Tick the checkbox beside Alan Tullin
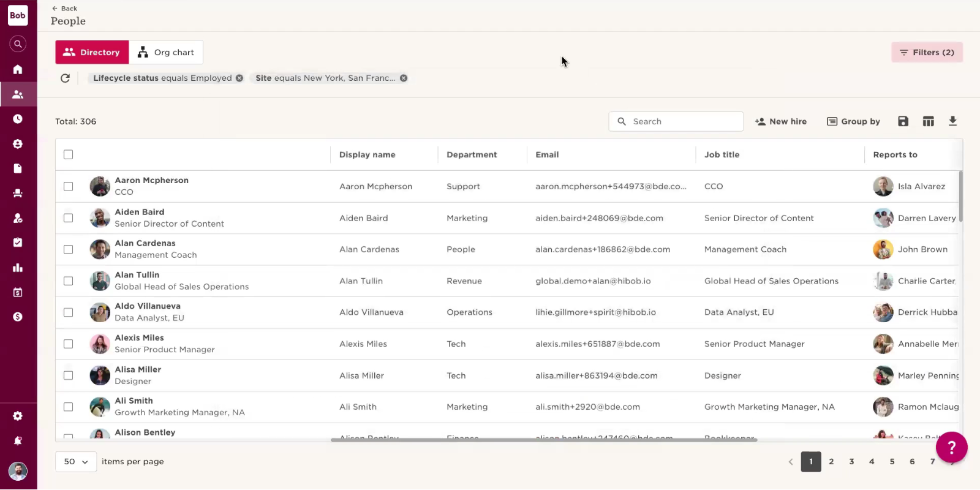 (x=69, y=281)
